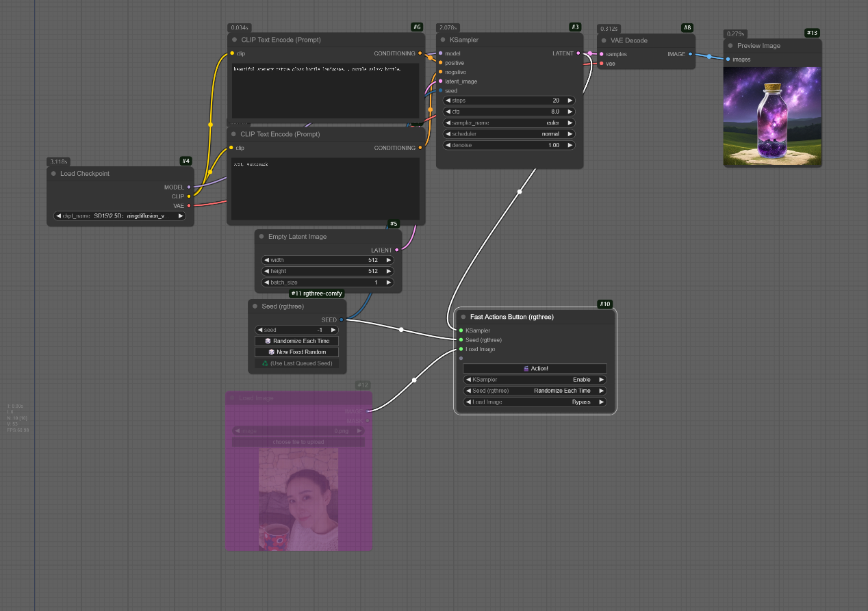Screen dimensions: 868x611
Task: Change Seed (rgthree) Randomize Each Time action option
Action: click(x=535, y=391)
